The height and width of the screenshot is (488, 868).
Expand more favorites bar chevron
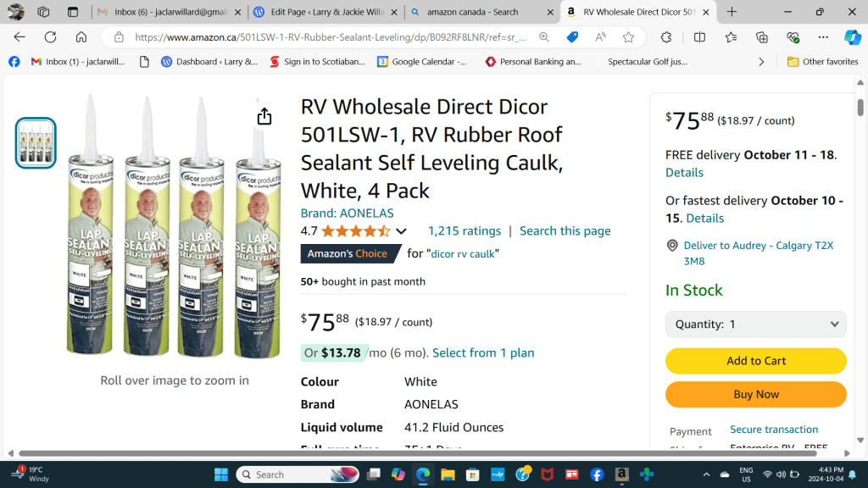761,62
